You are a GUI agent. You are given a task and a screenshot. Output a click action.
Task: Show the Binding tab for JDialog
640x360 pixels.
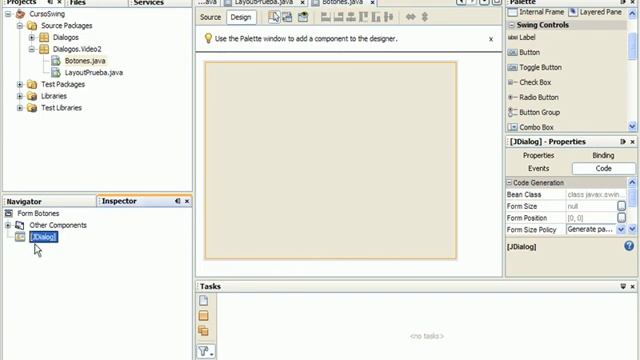[x=603, y=156]
